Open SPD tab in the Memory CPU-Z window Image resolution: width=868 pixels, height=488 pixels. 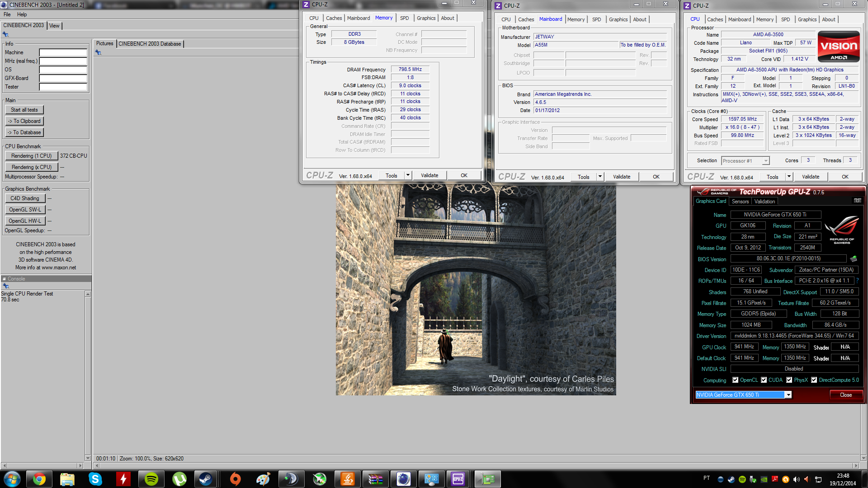(404, 18)
